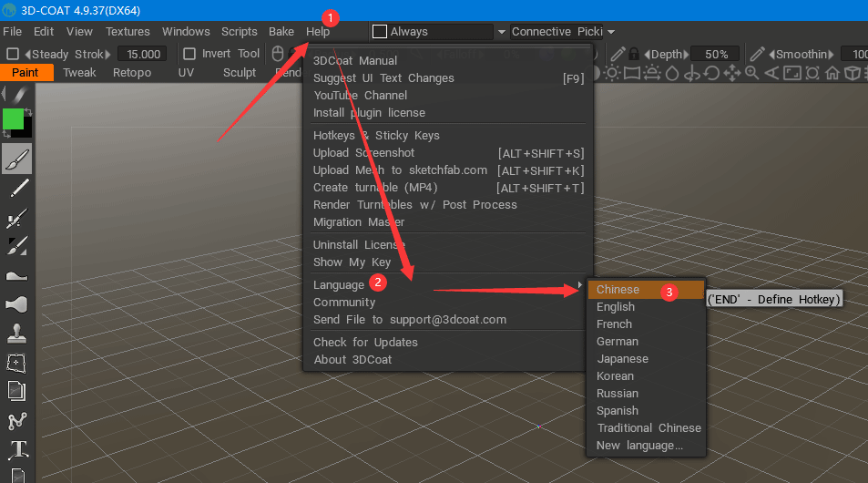This screenshot has width=868, height=483.
Task: Click the frame-in-rectangle view icon
Action: (792, 73)
